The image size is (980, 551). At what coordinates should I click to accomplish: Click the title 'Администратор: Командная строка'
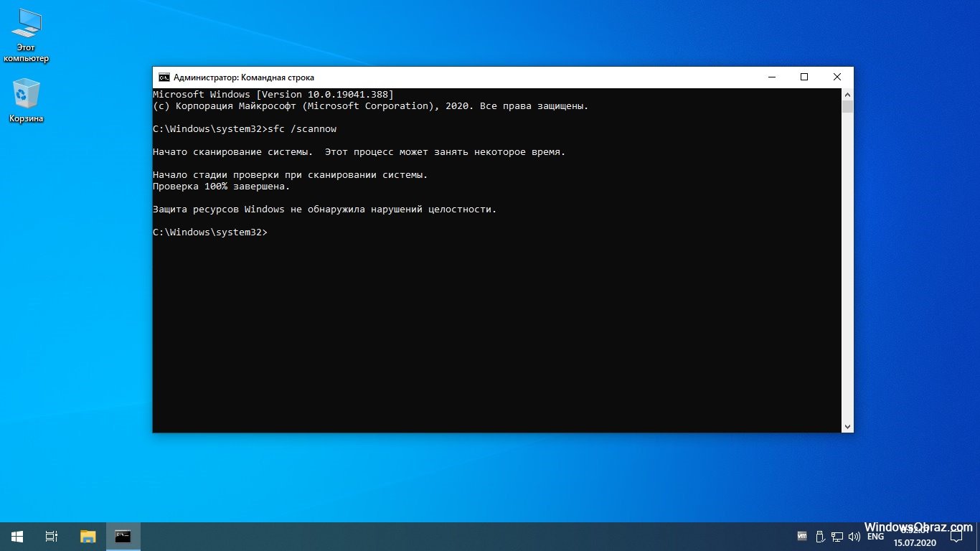pyautogui.click(x=244, y=77)
